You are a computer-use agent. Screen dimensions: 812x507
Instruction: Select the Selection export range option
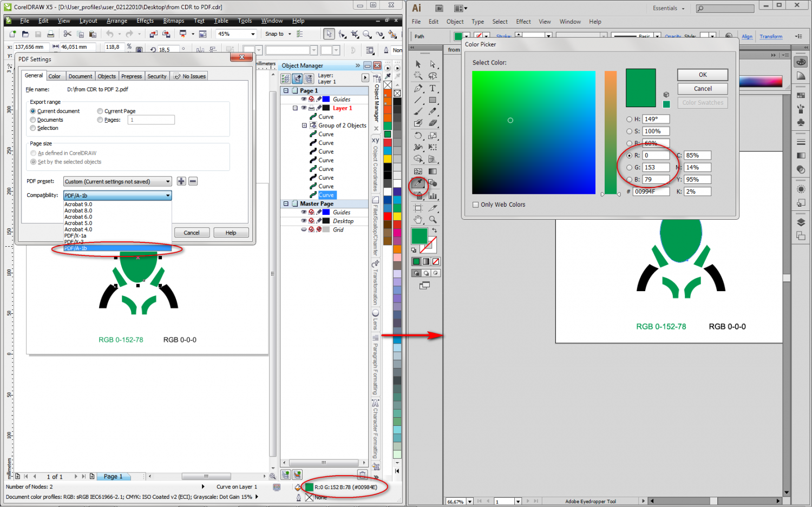click(33, 128)
